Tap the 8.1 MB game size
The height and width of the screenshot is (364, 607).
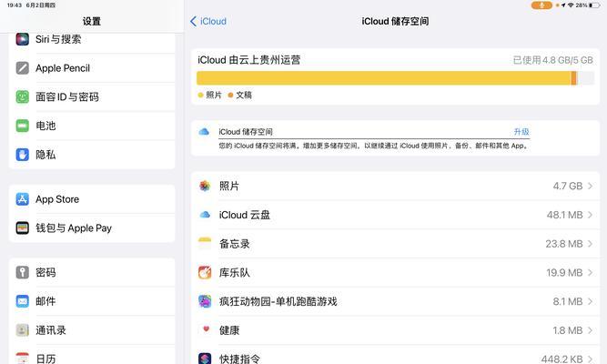point(568,301)
